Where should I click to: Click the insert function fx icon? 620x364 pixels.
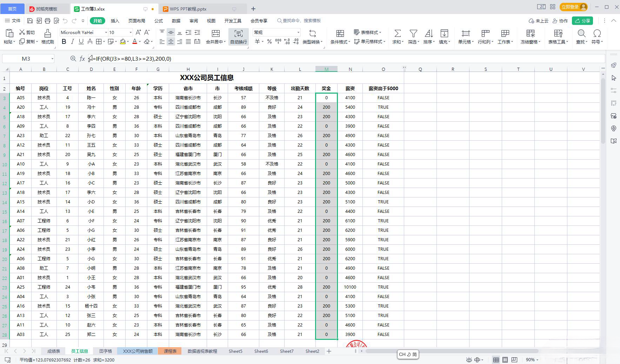(x=82, y=59)
